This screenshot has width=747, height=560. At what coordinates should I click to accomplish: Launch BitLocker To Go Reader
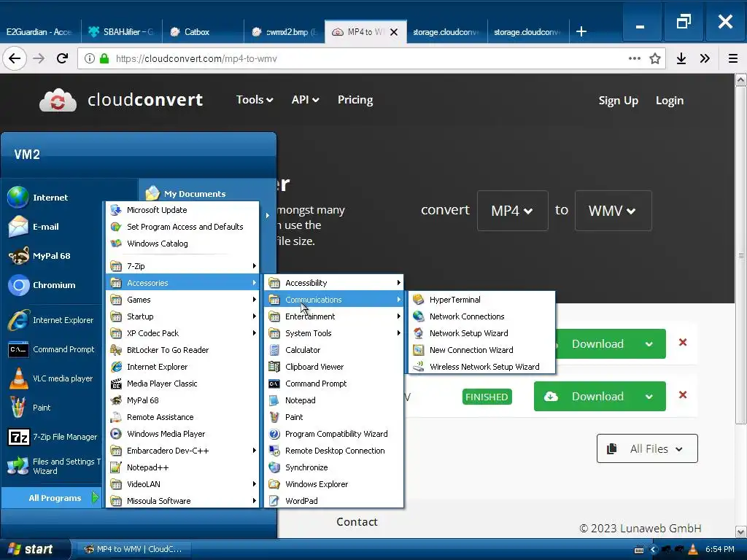coord(182,349)
